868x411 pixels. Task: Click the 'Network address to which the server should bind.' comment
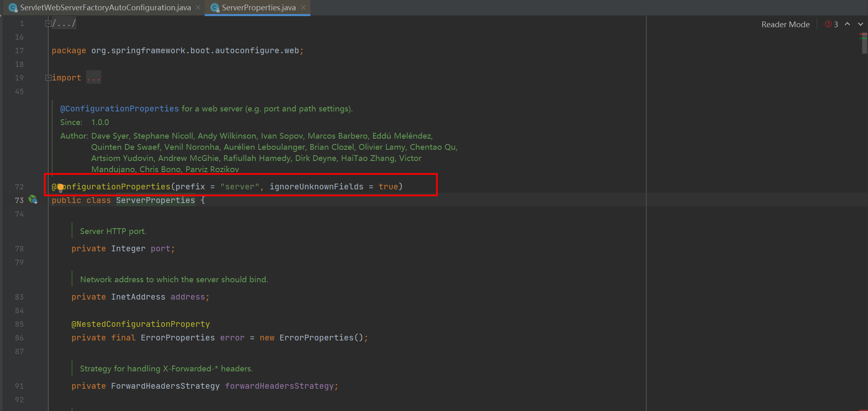click(x=174, y=279)
